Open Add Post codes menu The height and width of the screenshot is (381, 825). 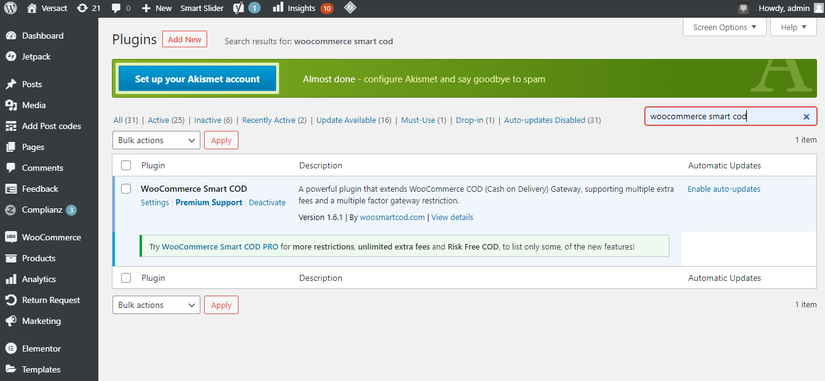[x=52, y=126]
